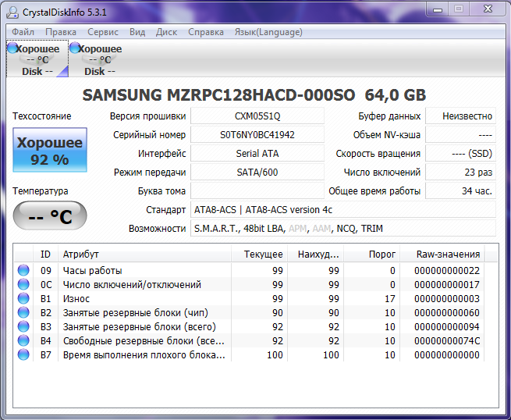Image resolution: width=511 pixels, height=420 pixels.
Task: Select the Время выполнения плохого блока row
Action: pos(250,354)
